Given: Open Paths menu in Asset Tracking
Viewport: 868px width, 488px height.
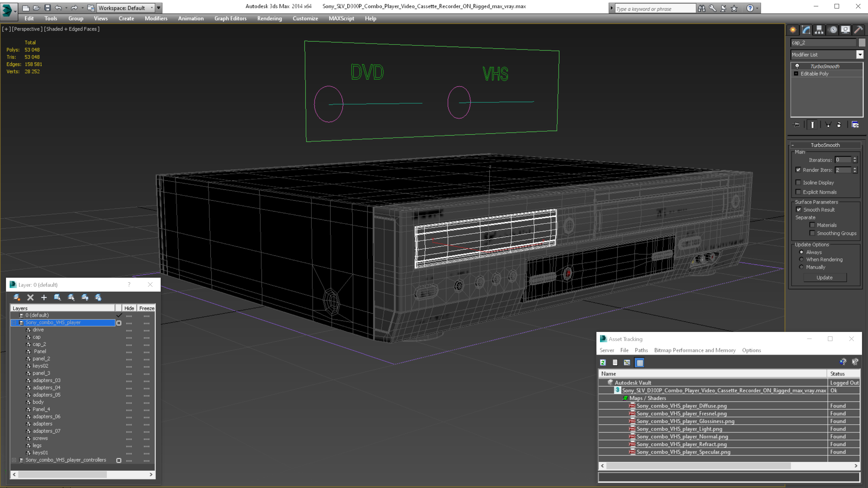Looking at the screenshot, I should [x=641, y=350].
